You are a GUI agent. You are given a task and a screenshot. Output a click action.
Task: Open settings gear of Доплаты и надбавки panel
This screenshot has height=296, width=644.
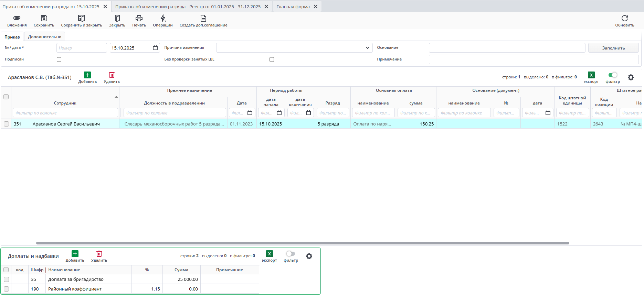(x=309, y=256)
